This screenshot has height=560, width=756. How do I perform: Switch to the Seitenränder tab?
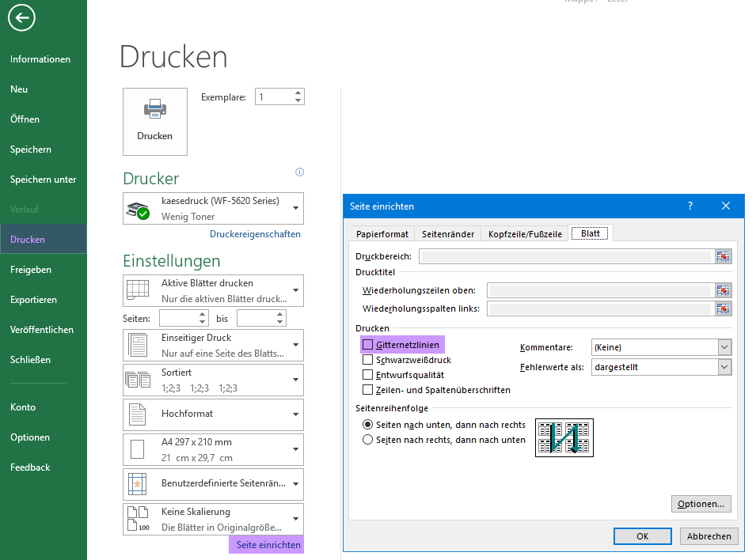tap(448, 234)
